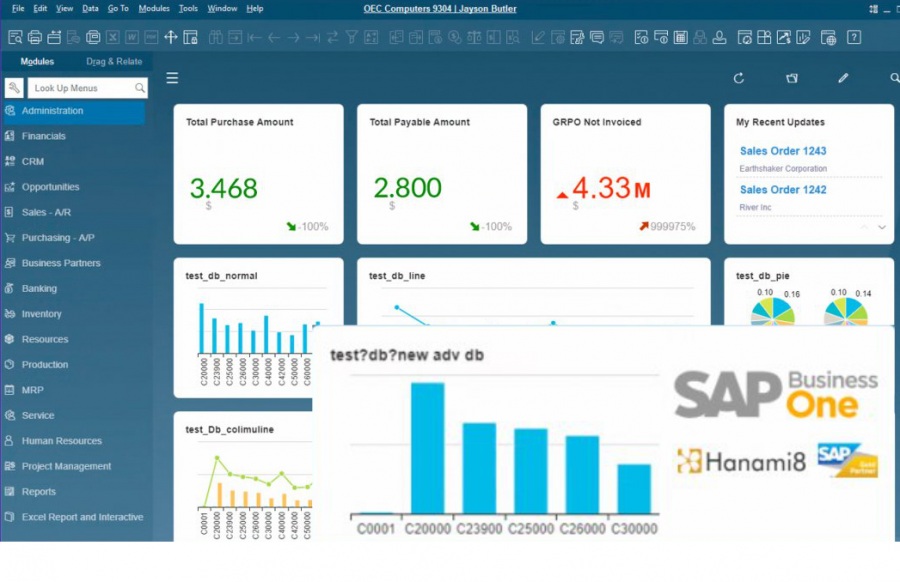
Task: Click the Filter funnel icon
Action: point(351,37)
